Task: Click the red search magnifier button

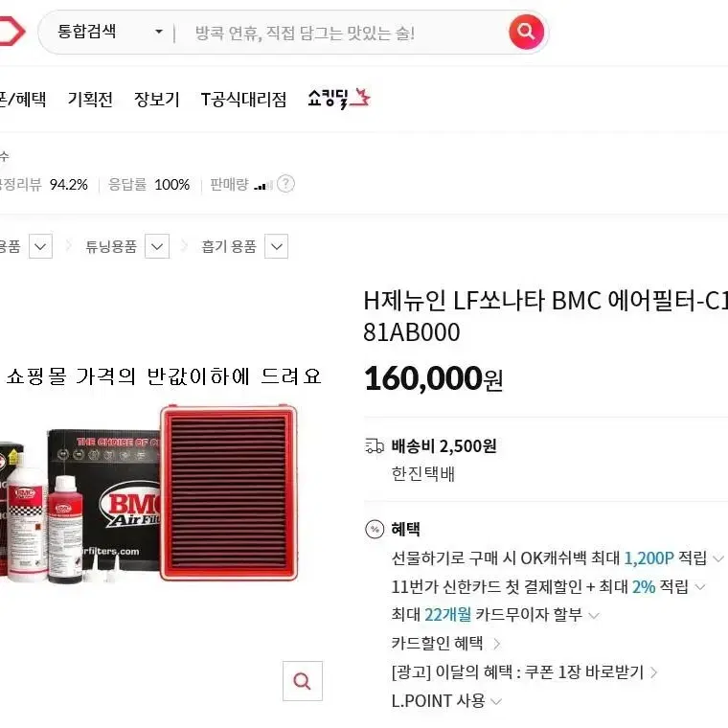Action: point(526,32)
